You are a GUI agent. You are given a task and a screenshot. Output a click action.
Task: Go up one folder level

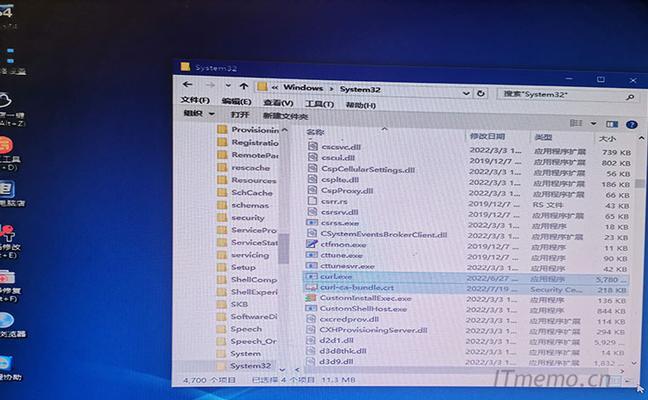pyautogui.click(x=244, y=86)
